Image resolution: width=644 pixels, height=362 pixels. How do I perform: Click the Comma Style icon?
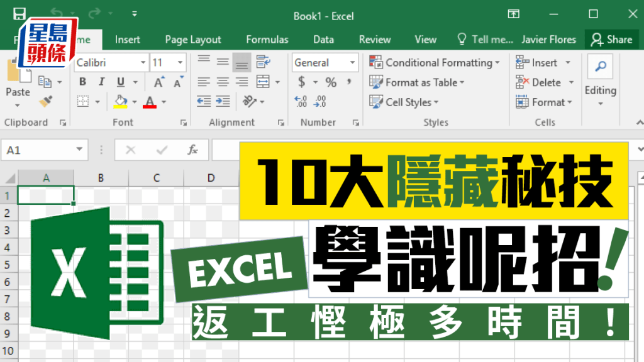coord(349,82)
